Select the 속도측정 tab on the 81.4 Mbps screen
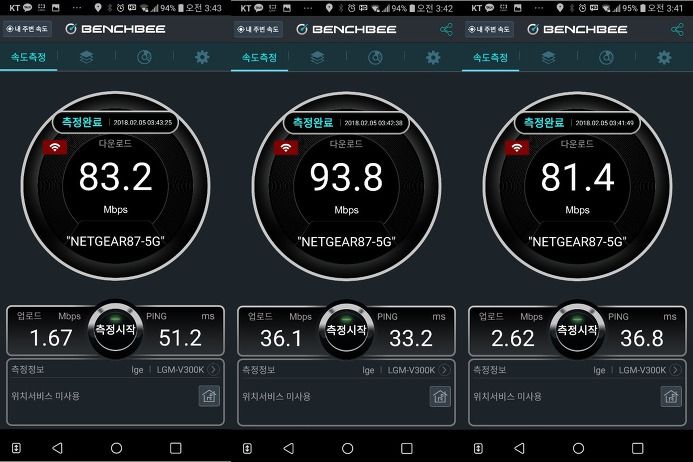This screenshot has height=462, width=693. click(490, 57)
